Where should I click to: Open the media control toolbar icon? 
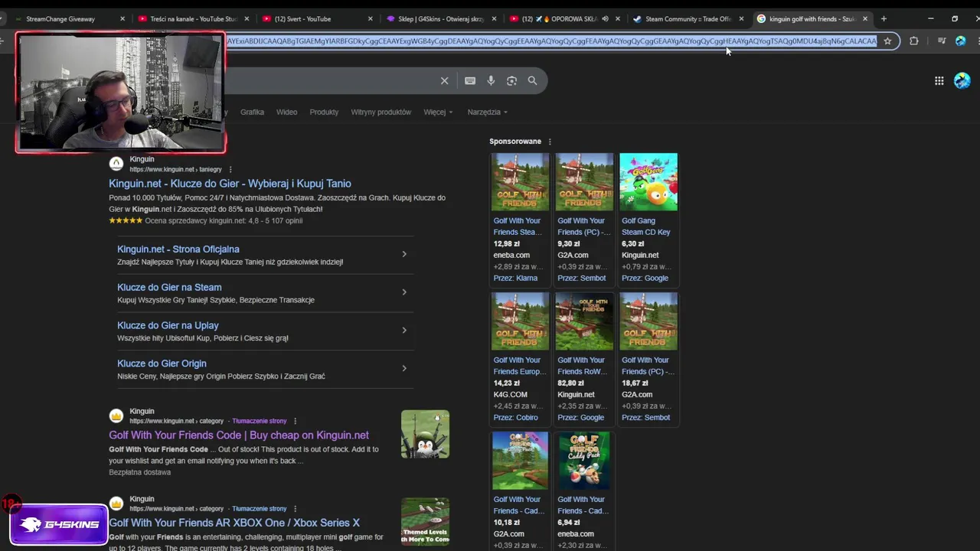click(x=942, y=41)
